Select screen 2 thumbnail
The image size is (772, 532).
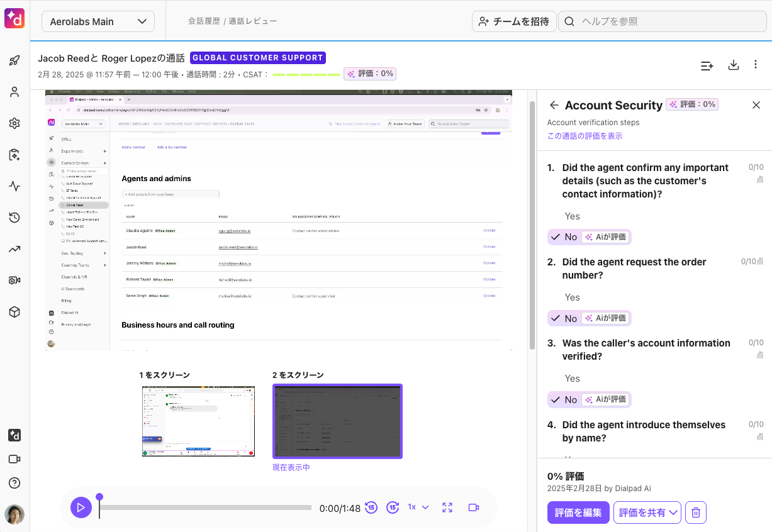[x=337, y=421]
